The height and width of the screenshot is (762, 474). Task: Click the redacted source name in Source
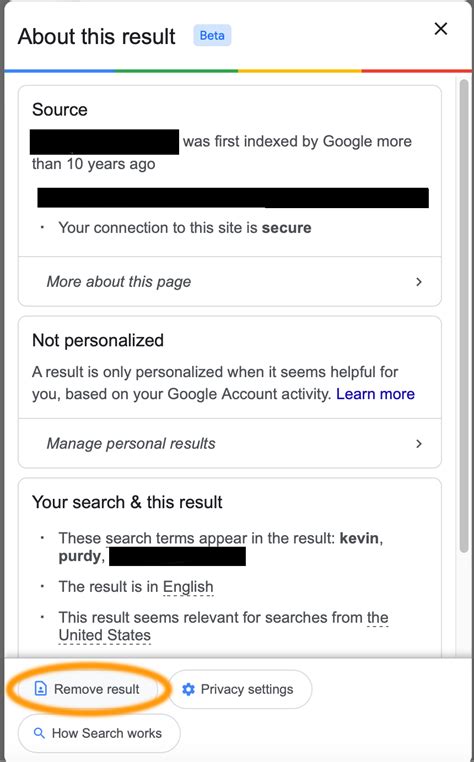(x=104, y=142)
